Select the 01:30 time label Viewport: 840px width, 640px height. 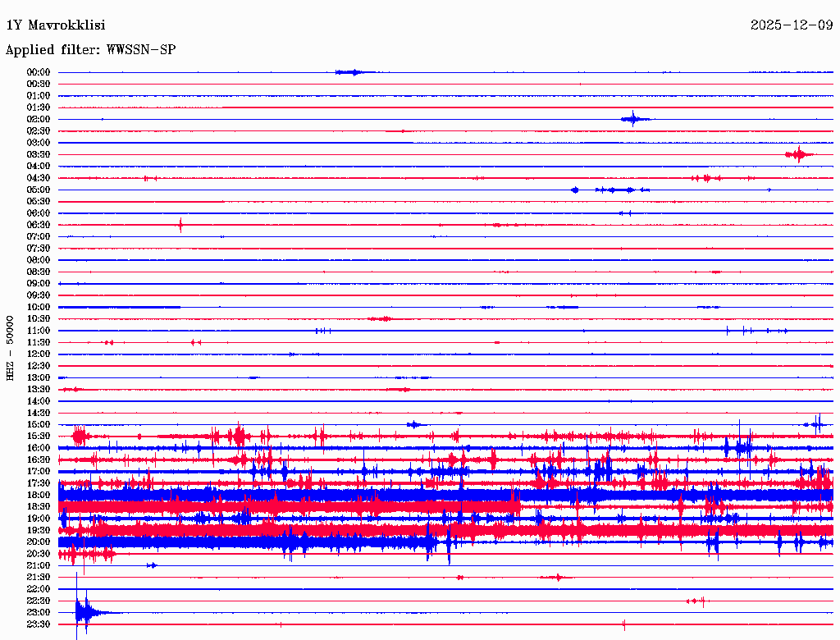tap(39, 107)
